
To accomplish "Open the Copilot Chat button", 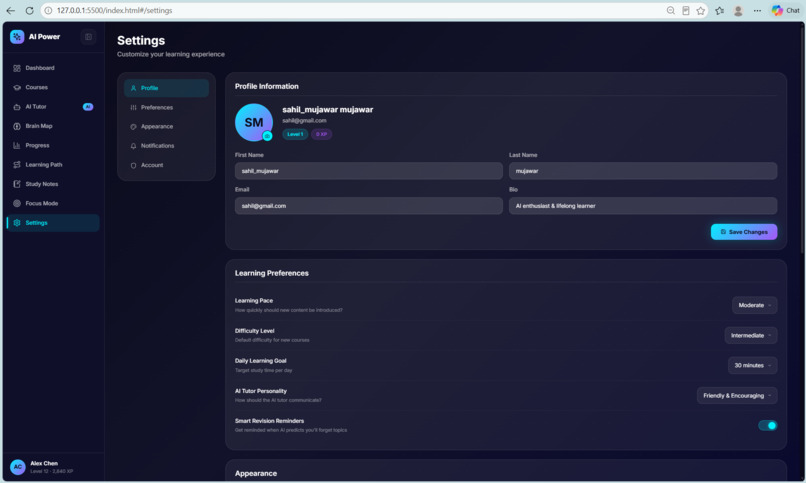I will pyautogui.click(x=785, y=10).
